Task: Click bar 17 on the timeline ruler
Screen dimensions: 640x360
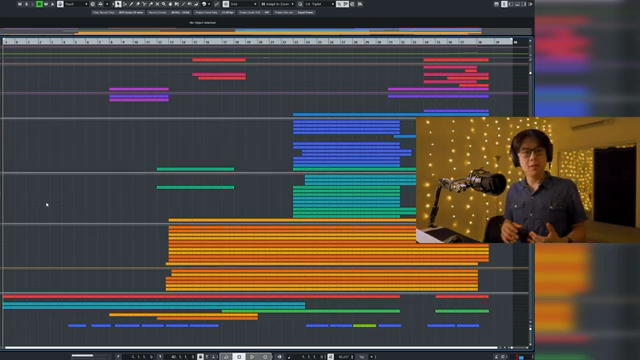Action: pos(225,42)
